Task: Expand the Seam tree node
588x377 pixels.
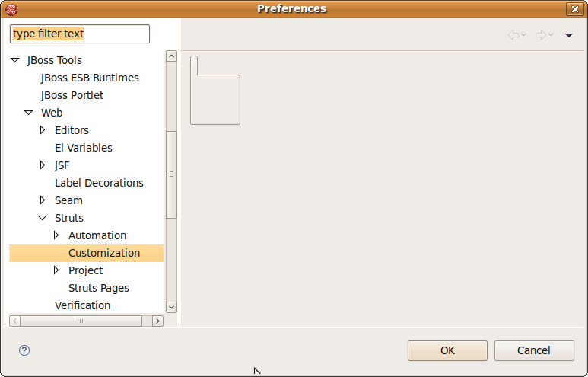Action: [x=43, y=200]
